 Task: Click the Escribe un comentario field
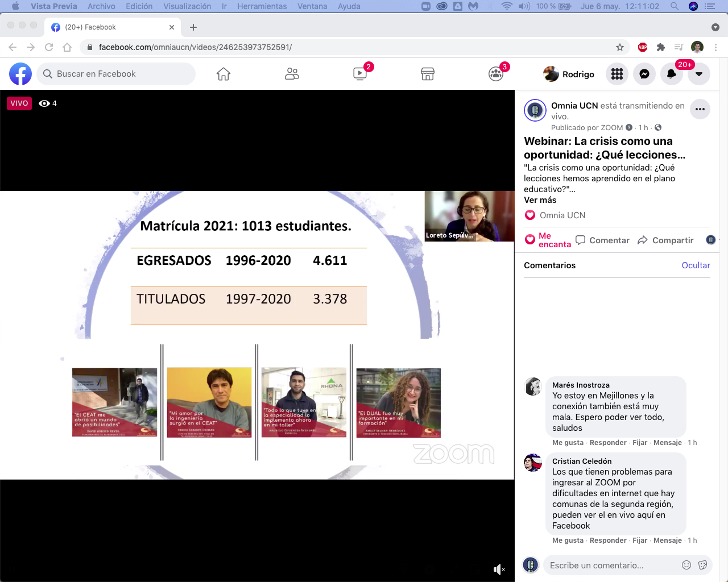coord(611,566)
